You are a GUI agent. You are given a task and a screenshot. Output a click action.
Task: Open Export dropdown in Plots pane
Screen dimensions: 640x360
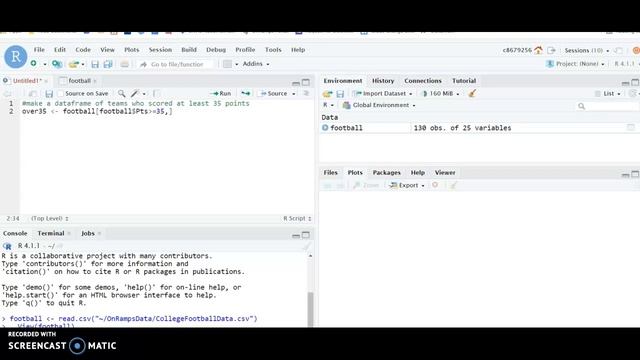tap(407, 185)
